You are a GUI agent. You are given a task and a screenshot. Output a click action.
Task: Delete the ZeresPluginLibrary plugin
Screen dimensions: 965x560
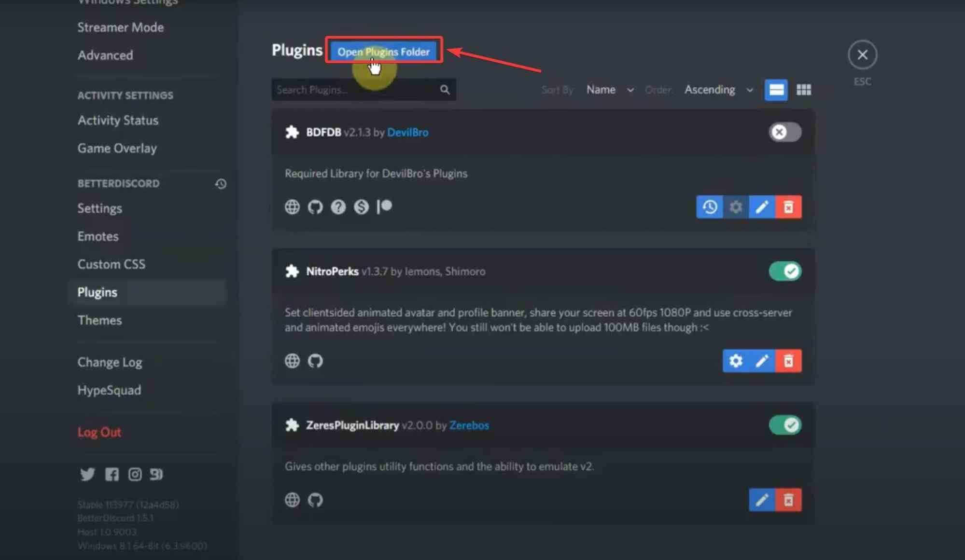788,500
